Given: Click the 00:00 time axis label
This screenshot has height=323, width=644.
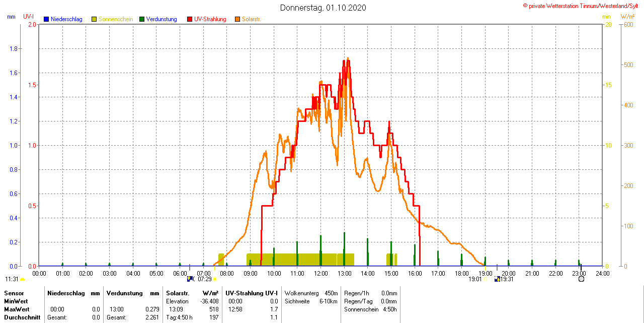Looking at the screenshot, I should (39, 274).
